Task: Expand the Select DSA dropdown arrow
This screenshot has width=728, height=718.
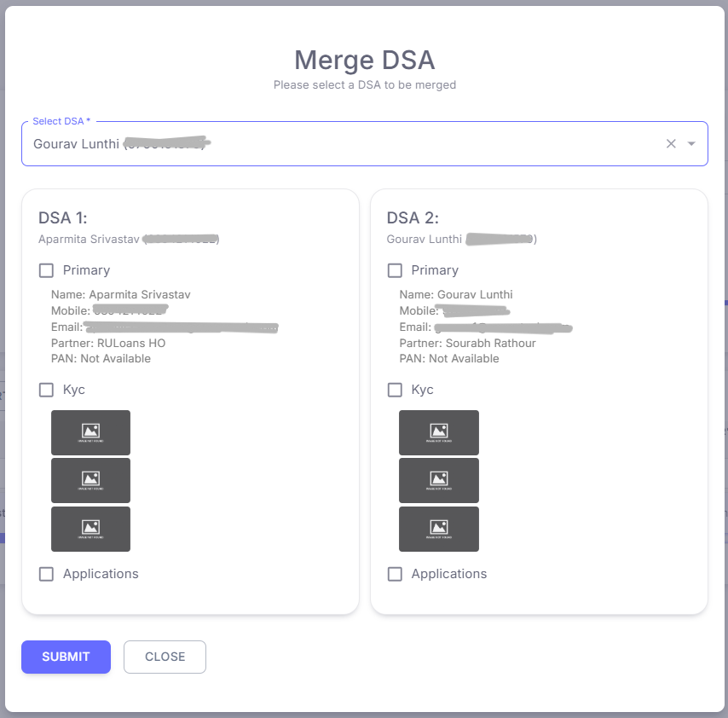Action: [691, 144]
